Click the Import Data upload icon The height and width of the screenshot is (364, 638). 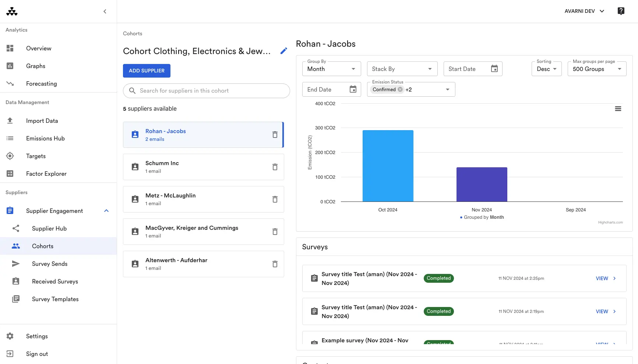[10, 121]
